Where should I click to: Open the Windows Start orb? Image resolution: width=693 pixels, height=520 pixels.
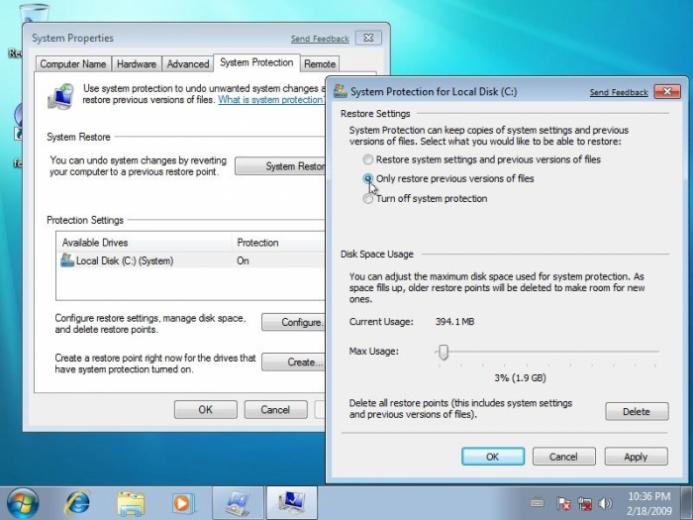(23, 503)
